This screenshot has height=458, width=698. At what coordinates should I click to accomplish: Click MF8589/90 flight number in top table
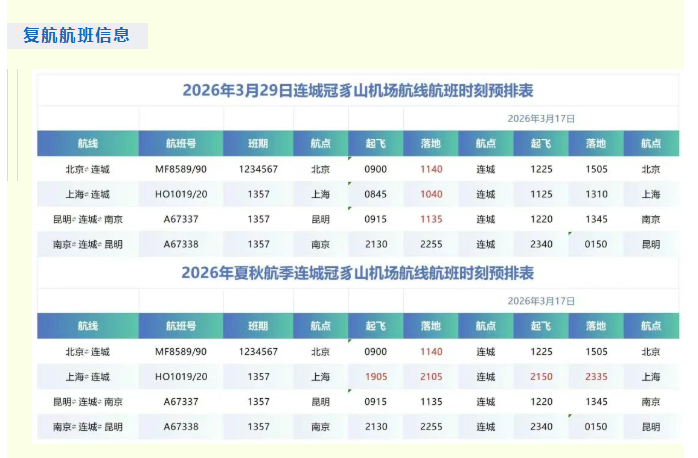(x=181, y=170)
